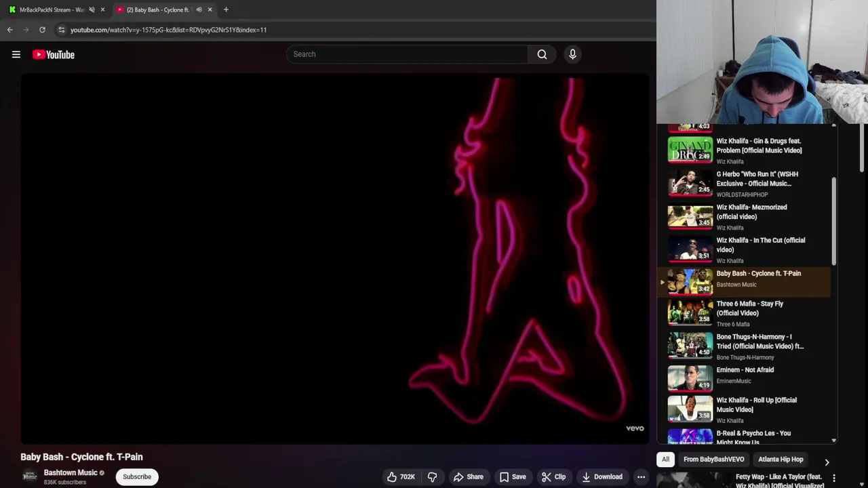
Task: Close the Baby Bash browser tab
Action: coord(210,9)
